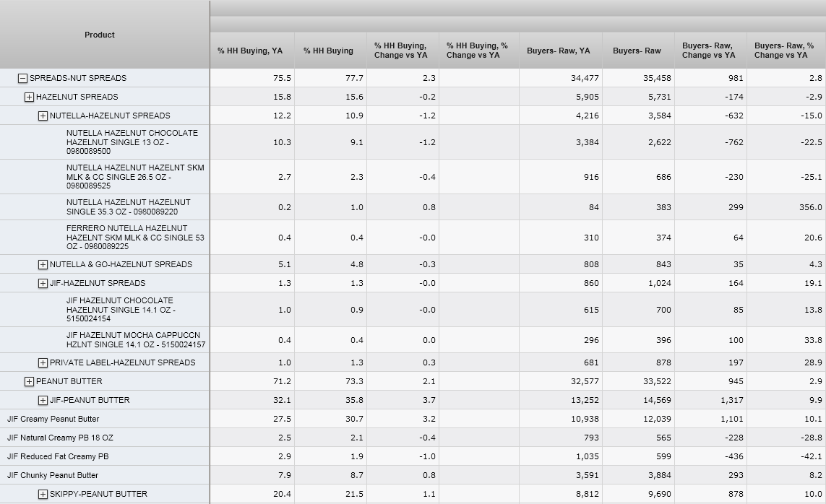The image size is (826, 504).
Task: Click JIF Natural Creamy PB 18 OZ
Action: point(60,438)
